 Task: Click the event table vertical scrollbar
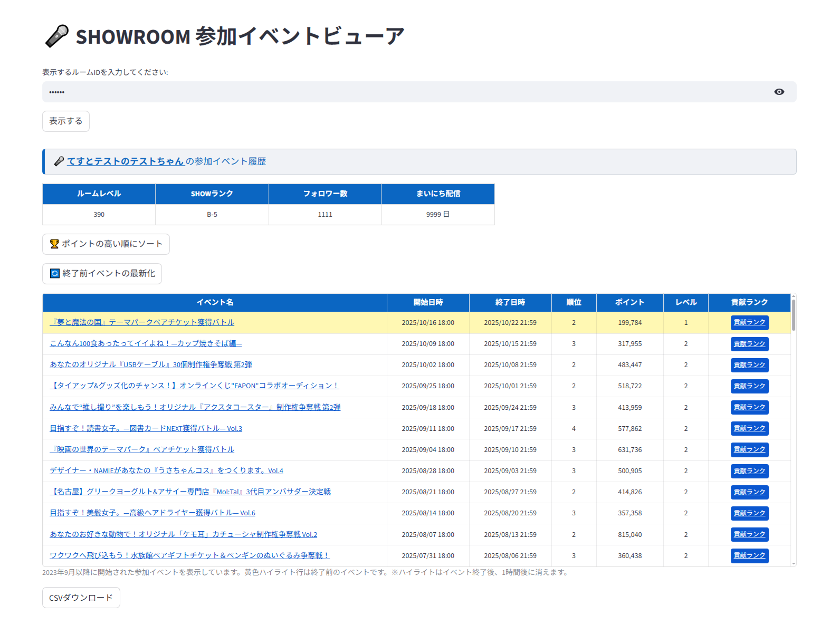point(794,315)
